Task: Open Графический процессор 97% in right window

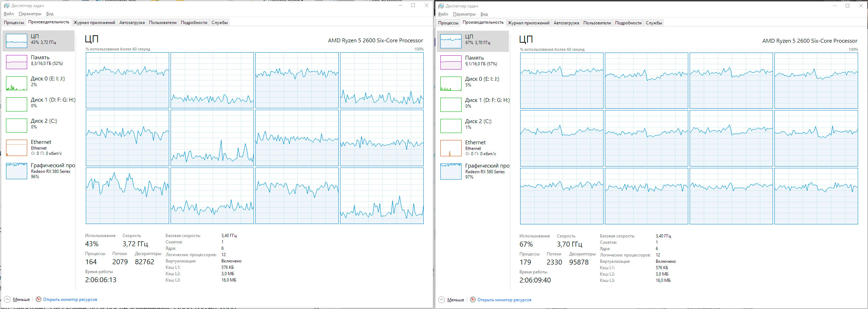Action: tap(473, 171)
